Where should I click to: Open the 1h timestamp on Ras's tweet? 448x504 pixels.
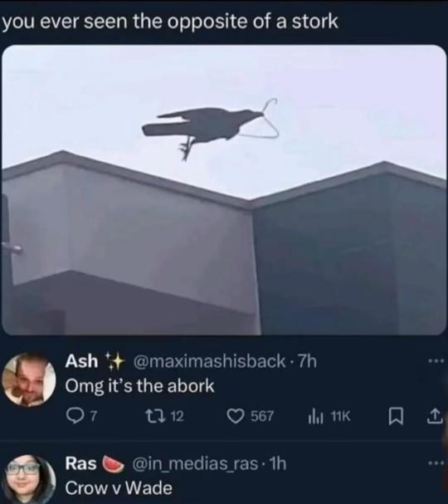coord(277,464)
